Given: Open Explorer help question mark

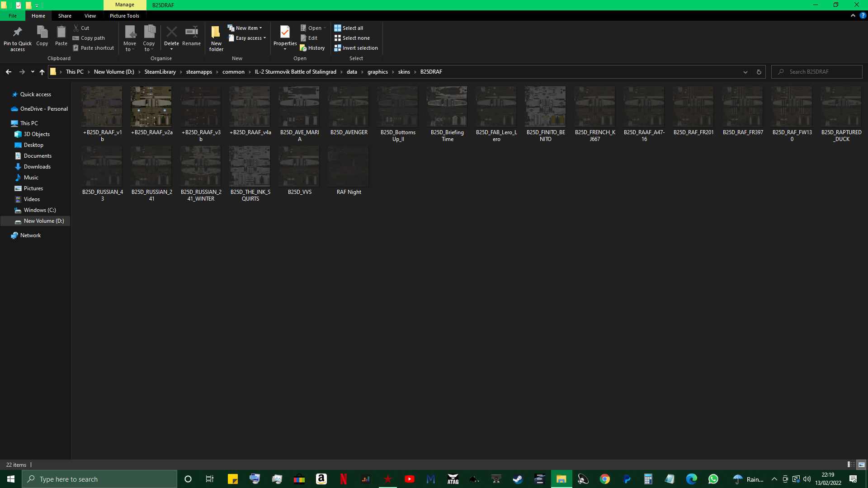Looking at the screenshot, I should [x=863, y=15].
